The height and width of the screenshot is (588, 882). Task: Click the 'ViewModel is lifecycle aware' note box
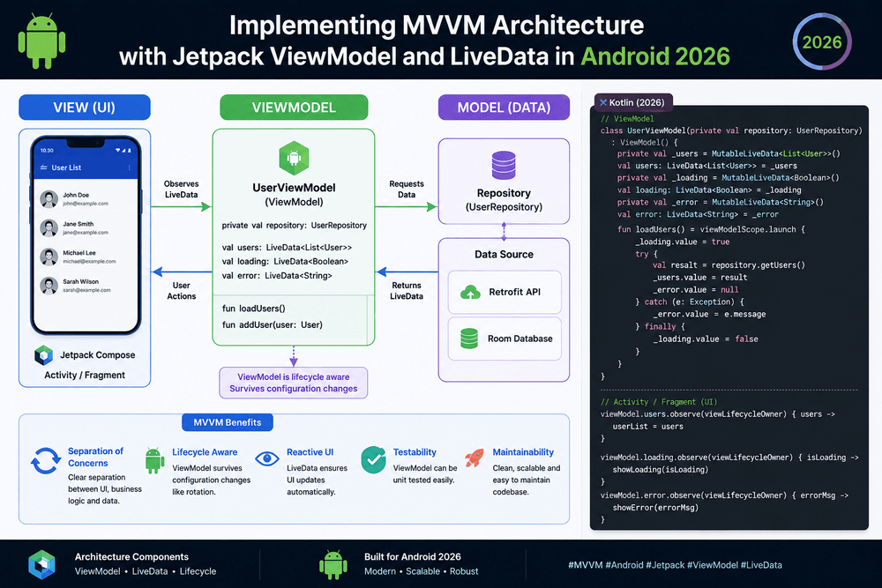293,383
